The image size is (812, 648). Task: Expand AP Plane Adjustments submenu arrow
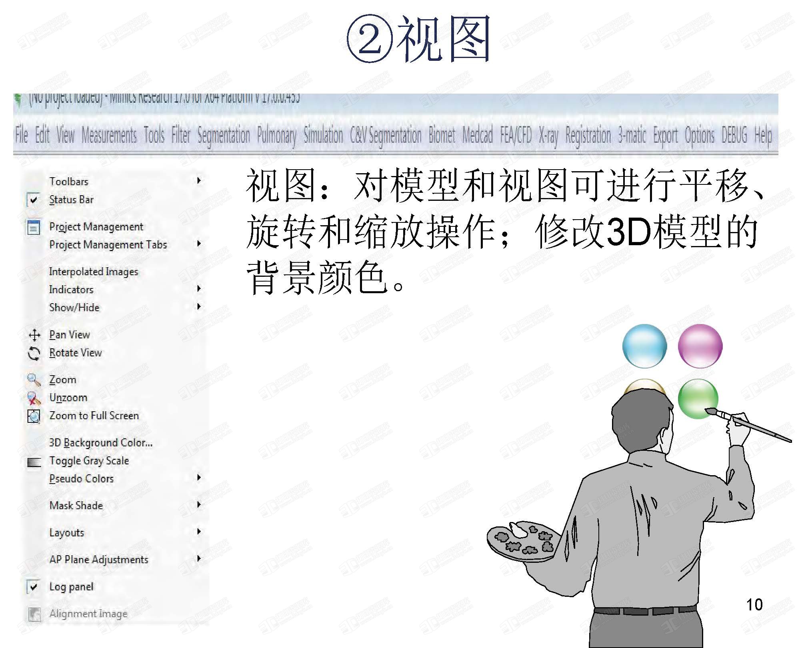(199, 559)
